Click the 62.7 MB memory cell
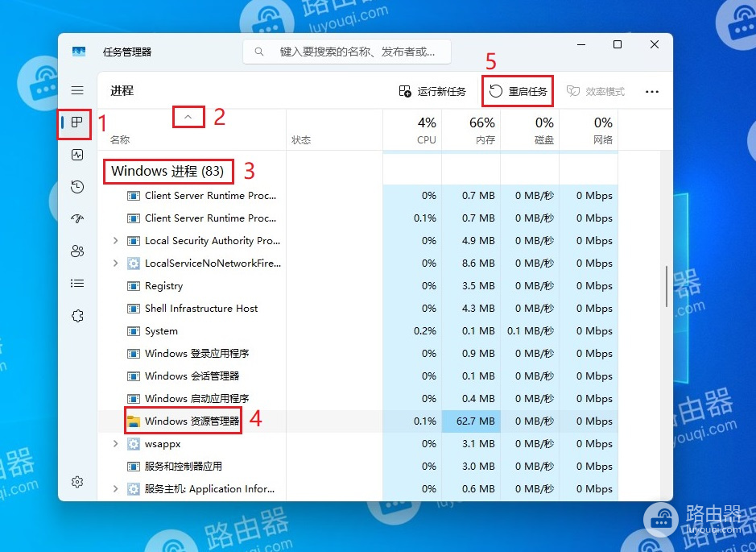The height and width of the screenshot is (552, 756). (x=471, y=421)
